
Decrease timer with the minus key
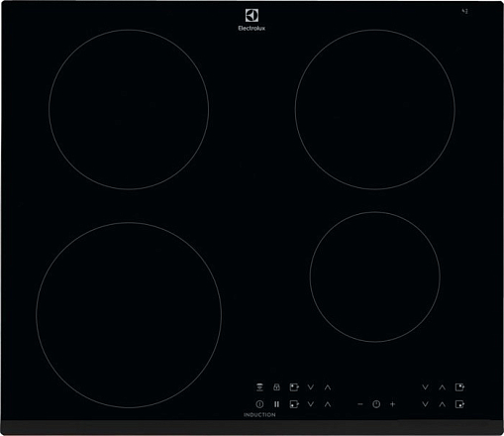[360, 404]
